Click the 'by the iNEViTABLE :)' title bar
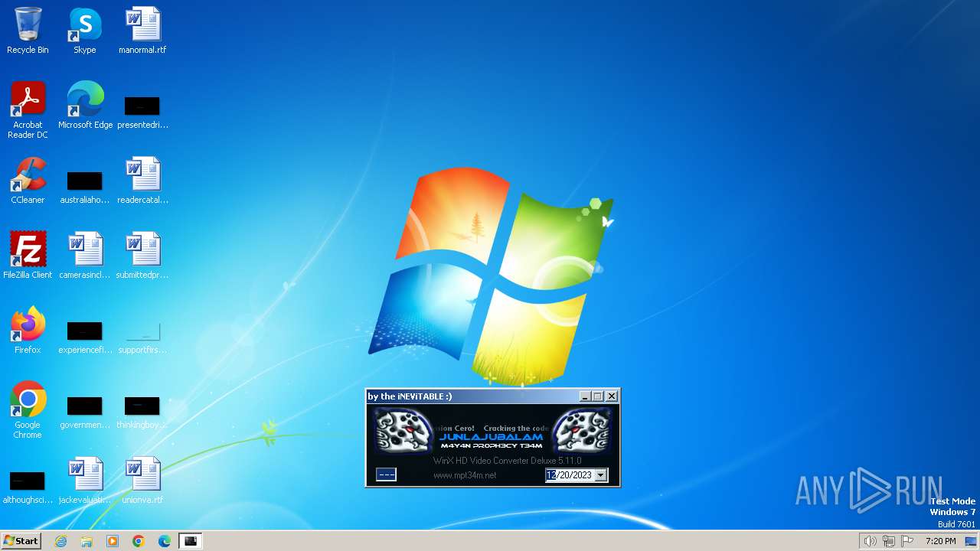 (x=471, y=396)
